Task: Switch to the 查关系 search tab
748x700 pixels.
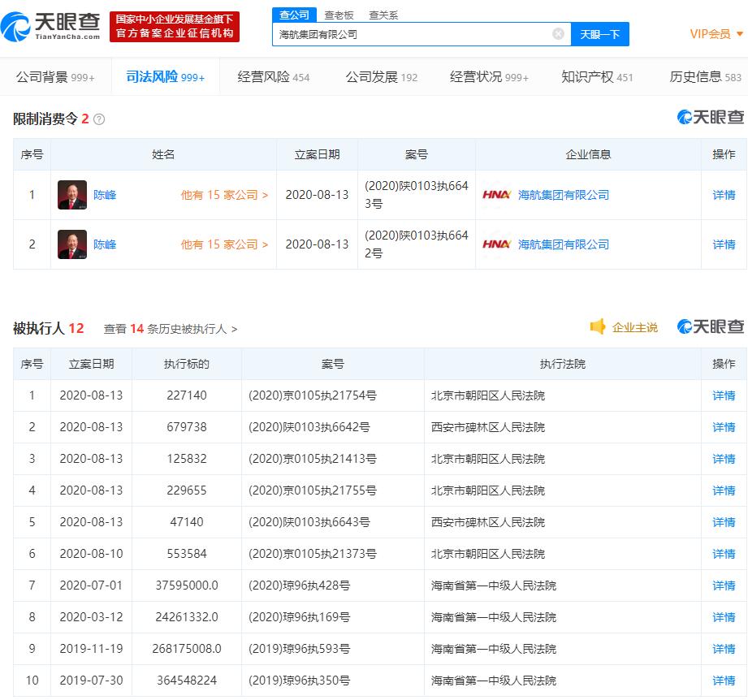Action: click(x=383, y=15)
